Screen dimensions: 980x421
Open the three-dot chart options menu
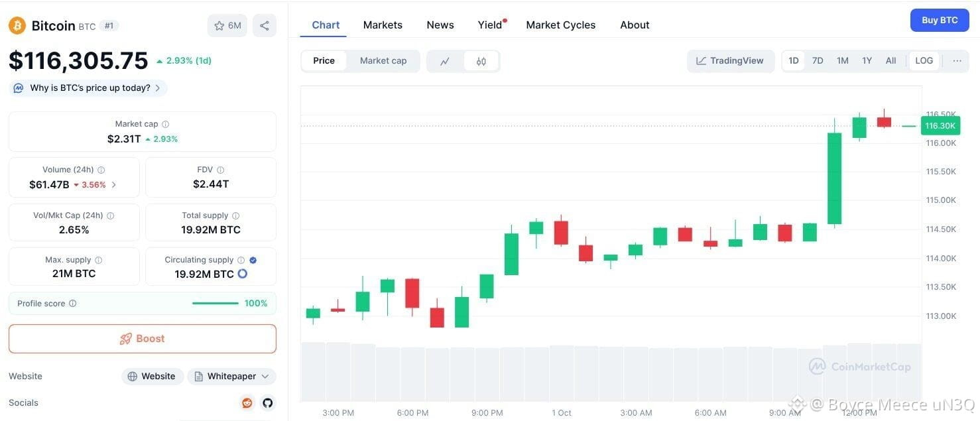point(957,61)
